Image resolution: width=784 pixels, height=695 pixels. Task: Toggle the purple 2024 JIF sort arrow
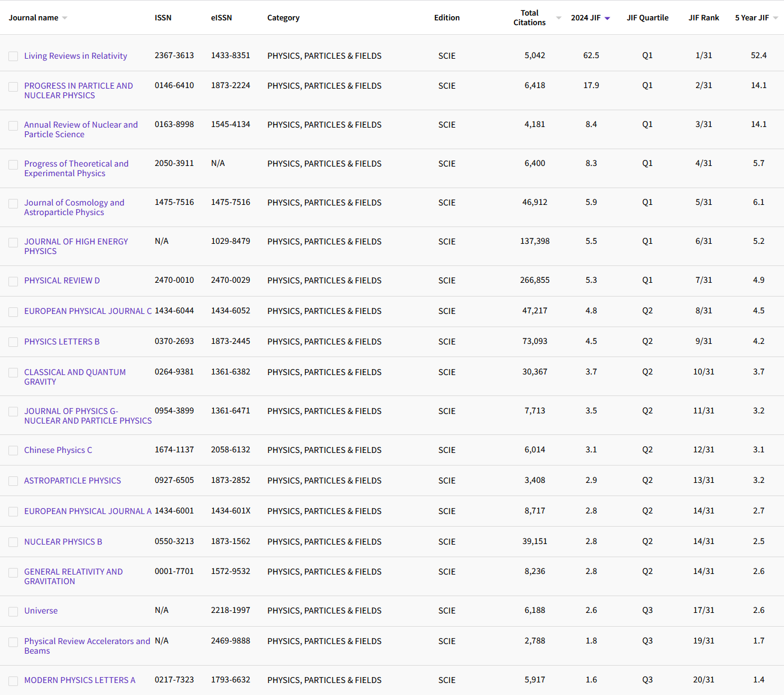pos(607,19)
